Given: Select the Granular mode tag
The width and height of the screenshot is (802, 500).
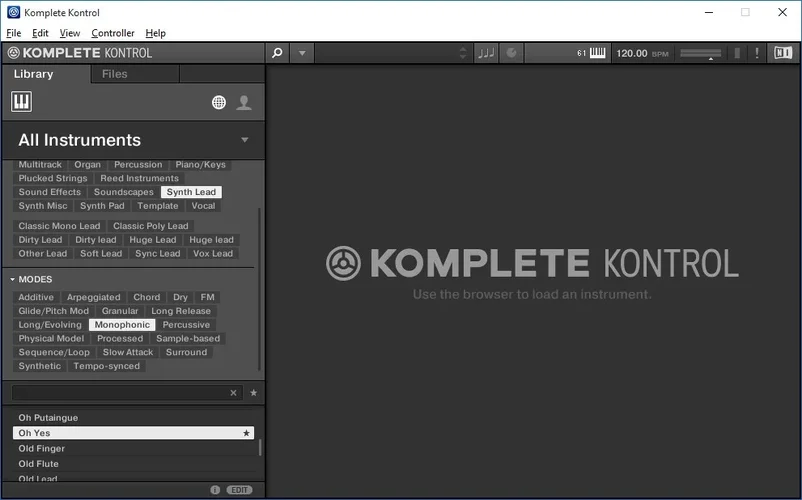Looking at the screenshot, I should [x=120, y=311].
